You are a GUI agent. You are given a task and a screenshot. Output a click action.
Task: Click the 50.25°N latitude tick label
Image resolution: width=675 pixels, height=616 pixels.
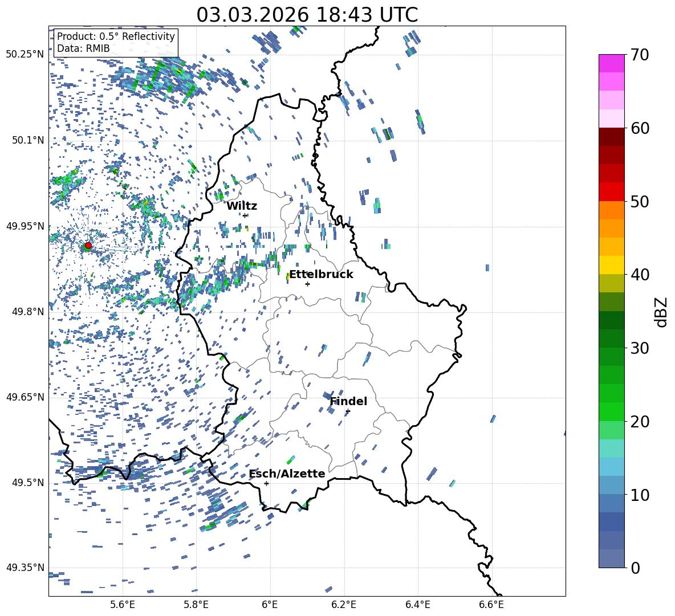(25, 55)
